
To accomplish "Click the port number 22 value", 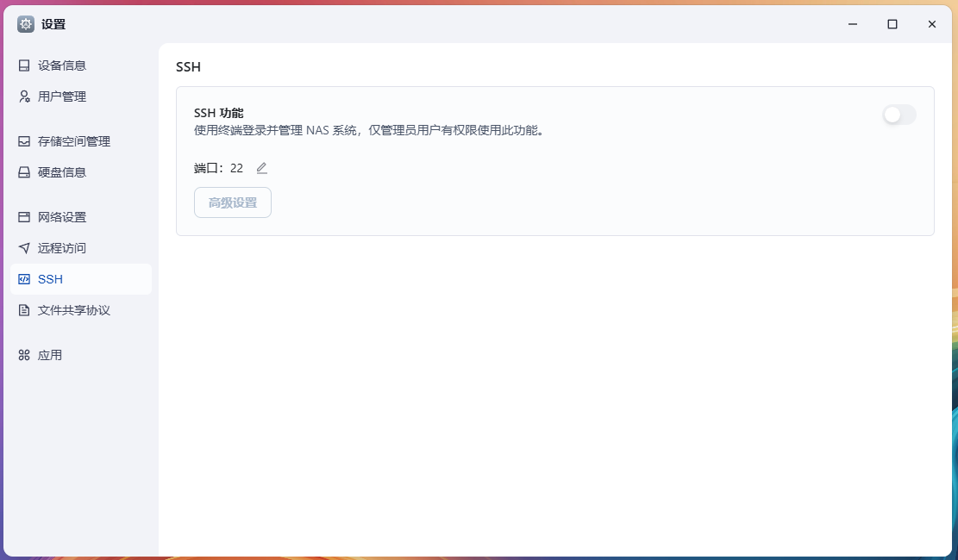I will [236, 168].
